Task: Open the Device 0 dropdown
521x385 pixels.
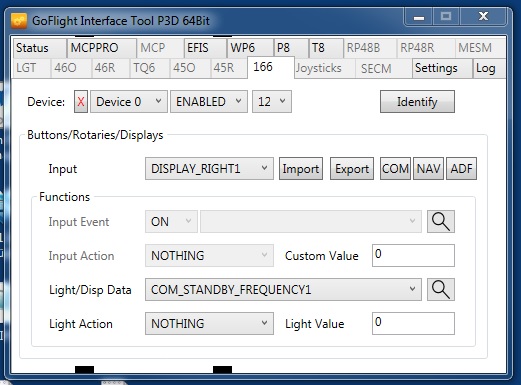Action: pyautogui.click(x=129, y=102)
